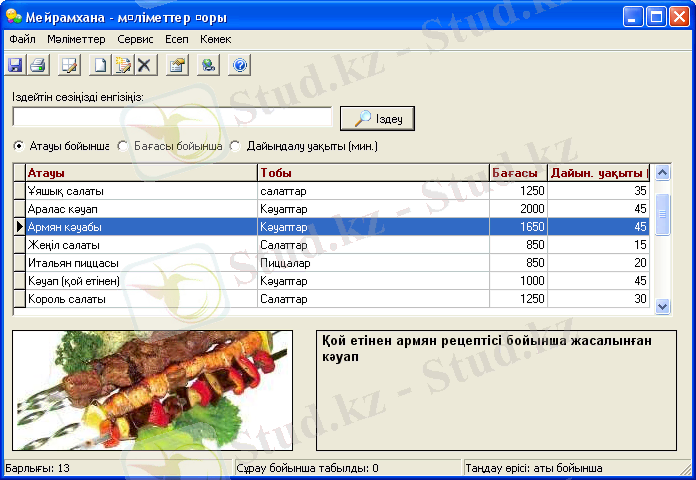
Task: Click the table scrollbar down arrow
Action: [x=662, y=306]
